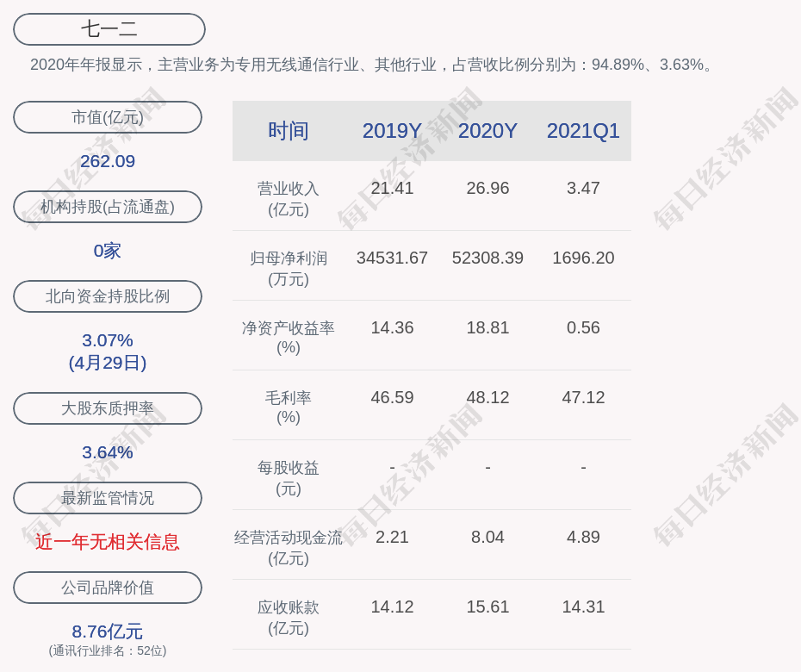
Task: Click the 2019Y column header
Action: pos(392,131)
